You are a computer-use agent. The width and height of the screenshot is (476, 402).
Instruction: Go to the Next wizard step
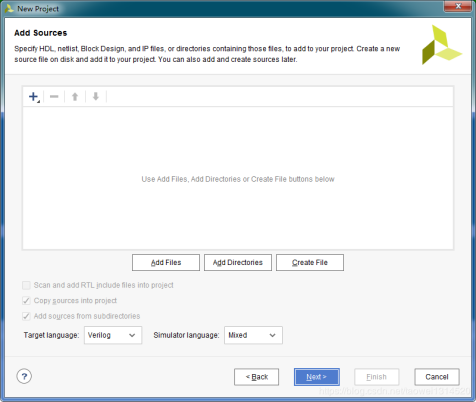317,377
